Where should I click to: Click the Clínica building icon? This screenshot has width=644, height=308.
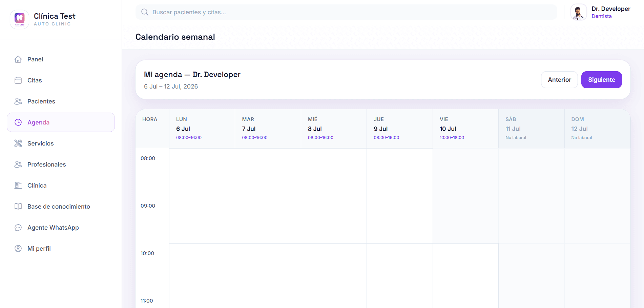tap(18, 186)
